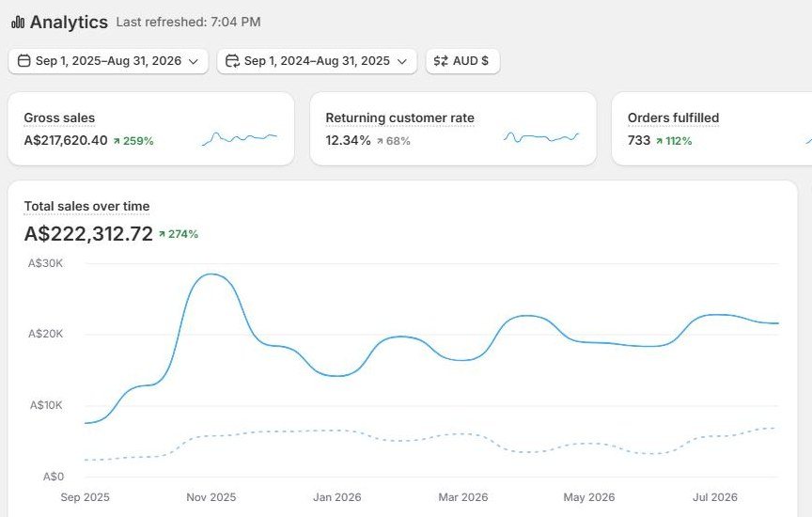The width and height of the screenshot is (812, 517).
Task: Click the 68% returning customer change indicator
Action: 394,141
